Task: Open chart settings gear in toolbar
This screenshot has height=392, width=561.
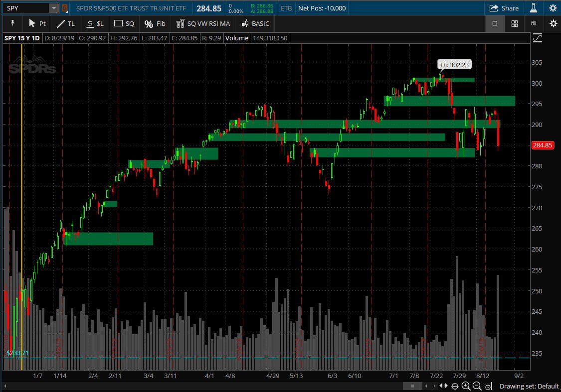Action: tap(553, 23)
